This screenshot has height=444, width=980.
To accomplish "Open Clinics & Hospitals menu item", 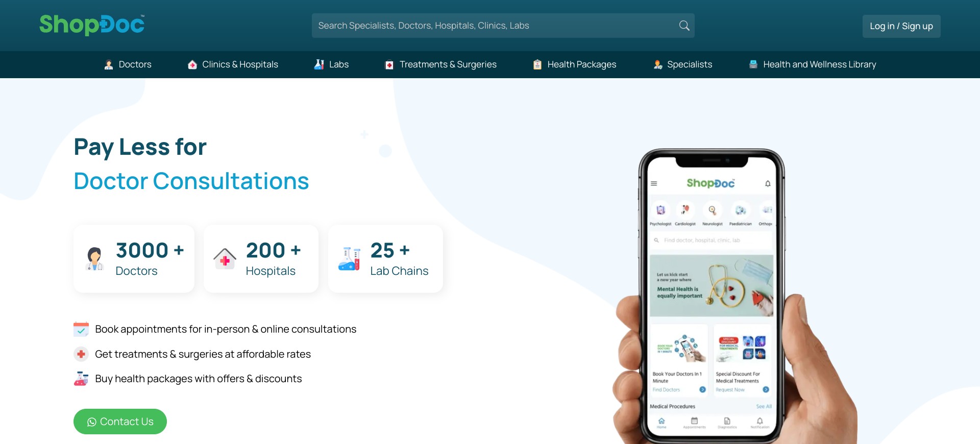I will pyautogui.click(x=233, y=64).
